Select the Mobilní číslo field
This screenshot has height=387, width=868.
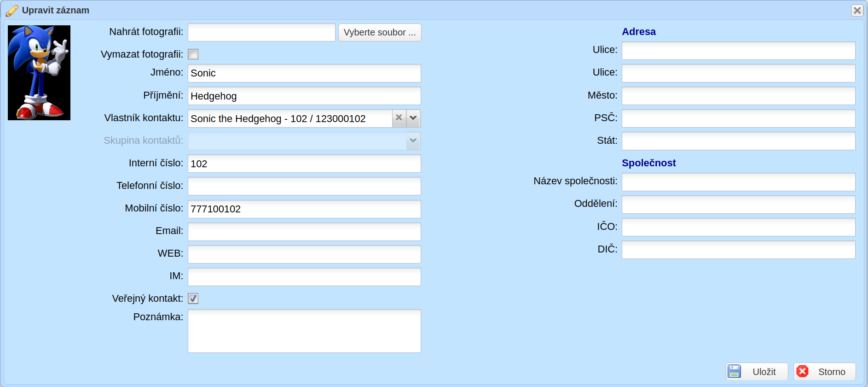pyautogui.click(x=304, y=209)
